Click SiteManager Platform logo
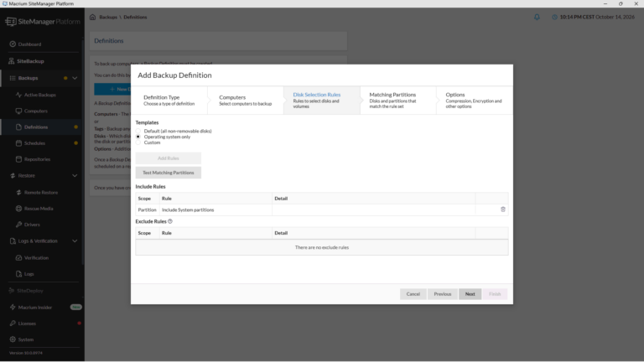Viewport: 644px width, 362px height. 43,21
